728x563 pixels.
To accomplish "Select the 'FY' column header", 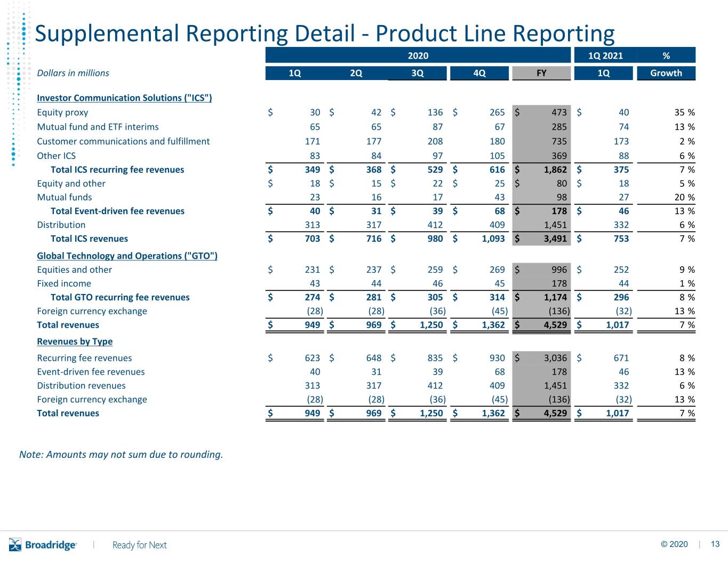I will 541,73.
